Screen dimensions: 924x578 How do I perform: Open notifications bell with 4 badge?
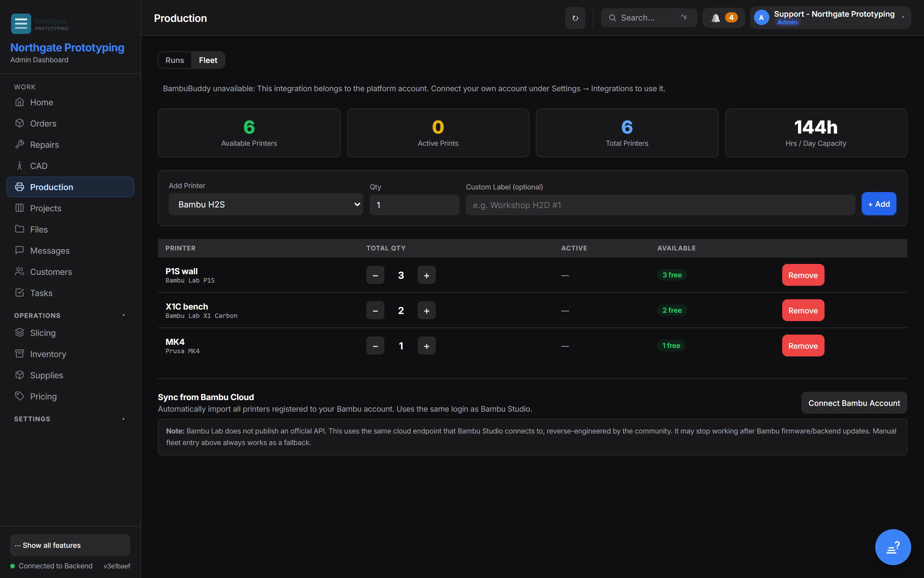(723, 18)
